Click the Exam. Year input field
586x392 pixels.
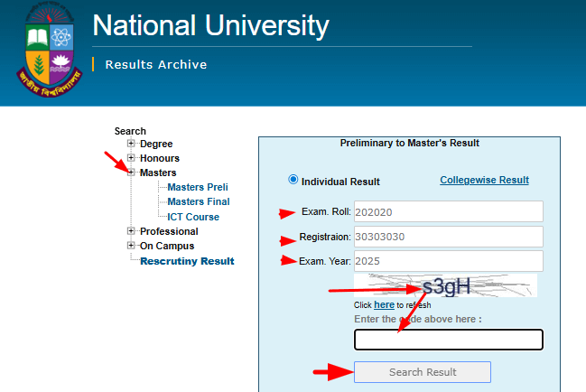(x=449, y=261)
